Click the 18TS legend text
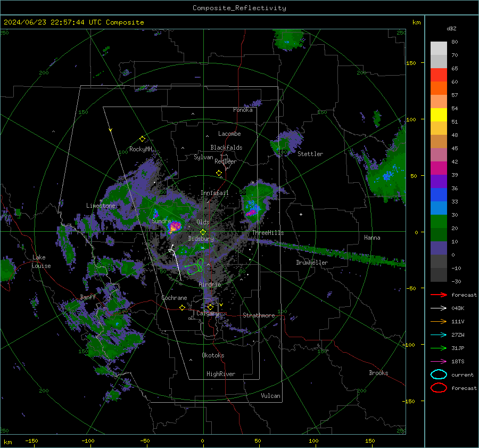This screenshot has height=448, width=479. (458, 361)
